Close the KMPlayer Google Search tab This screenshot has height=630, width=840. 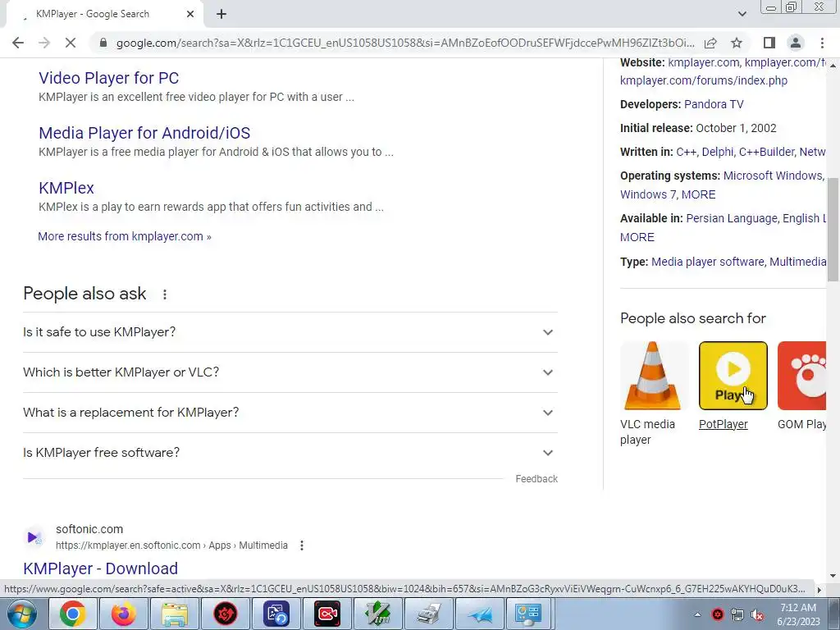tap(190, 15)
